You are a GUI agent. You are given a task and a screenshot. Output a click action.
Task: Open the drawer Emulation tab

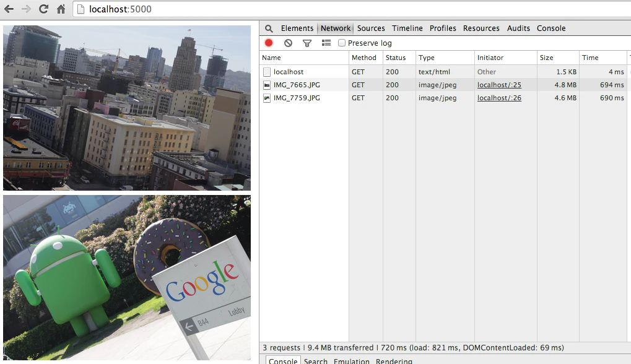pyautogui.click(x=351, y=361)
